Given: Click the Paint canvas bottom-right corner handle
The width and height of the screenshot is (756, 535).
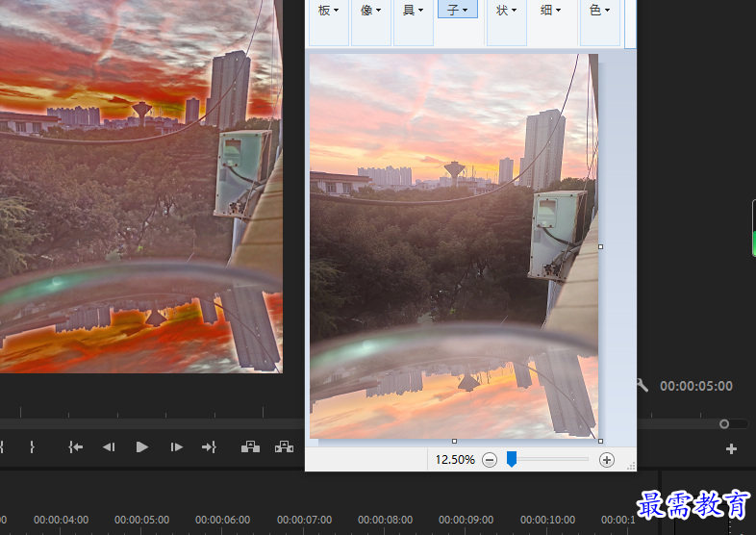Looking at the screenshot, I should pos(601,441).
